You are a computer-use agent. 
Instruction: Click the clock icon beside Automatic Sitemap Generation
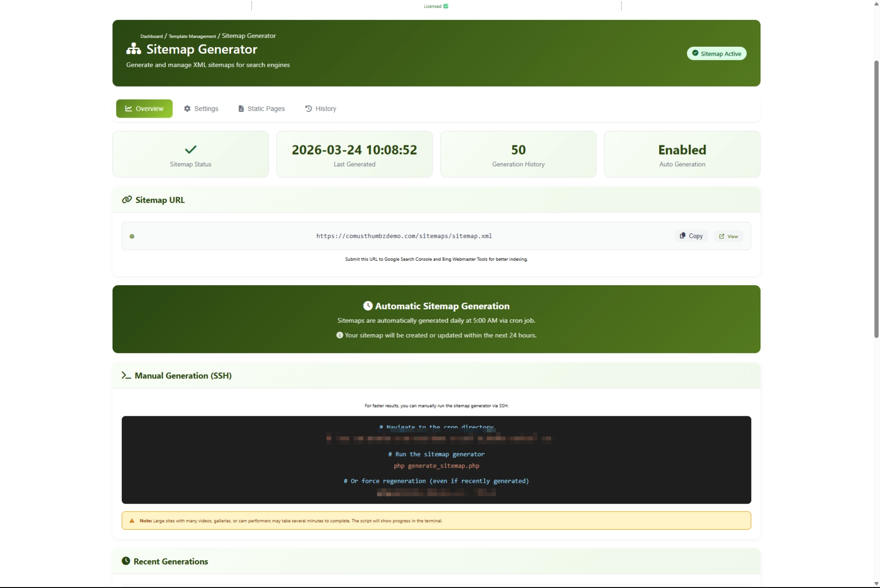(368, 306)
